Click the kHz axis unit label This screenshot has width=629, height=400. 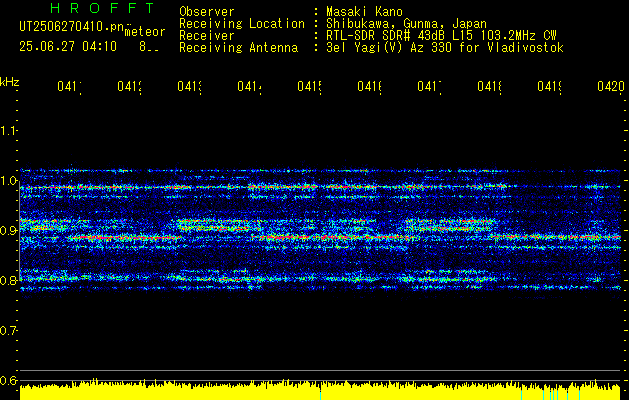click(10, 81)
